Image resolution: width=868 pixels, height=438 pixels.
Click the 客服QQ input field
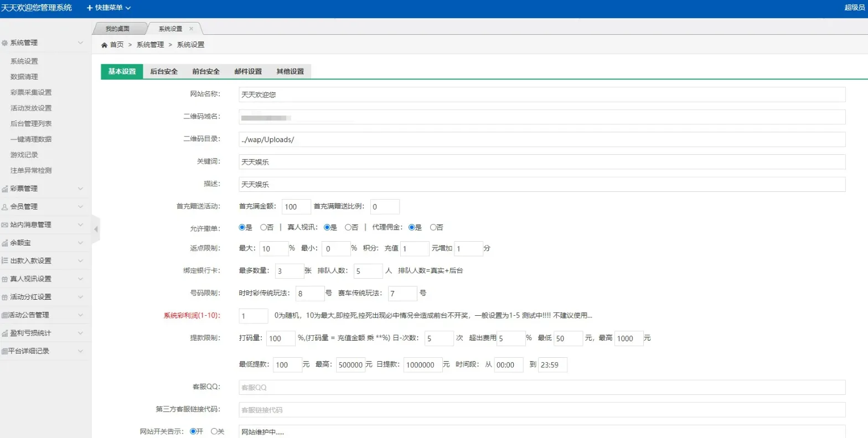542,387
